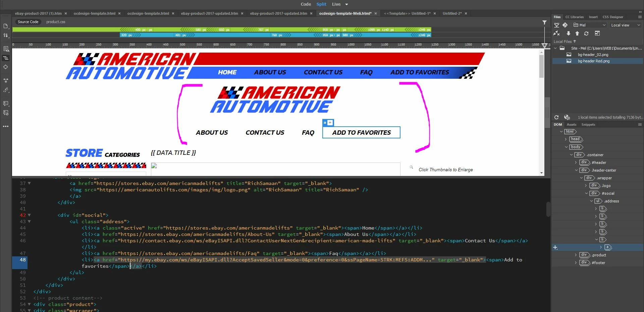This screenshot has height=312, width=644.
Task: Click the filter funnel icon above ruler
Action: [x=544, y=22]
